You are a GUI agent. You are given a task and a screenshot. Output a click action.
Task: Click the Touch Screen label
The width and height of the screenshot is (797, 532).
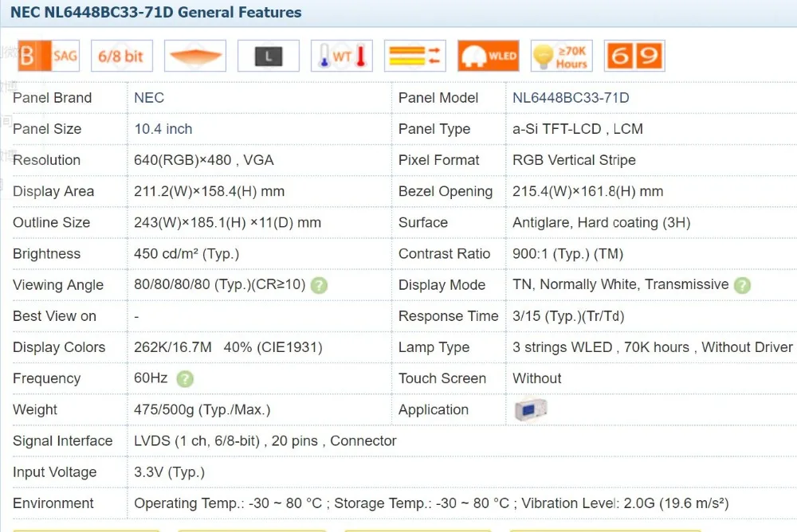click(442, 378)
